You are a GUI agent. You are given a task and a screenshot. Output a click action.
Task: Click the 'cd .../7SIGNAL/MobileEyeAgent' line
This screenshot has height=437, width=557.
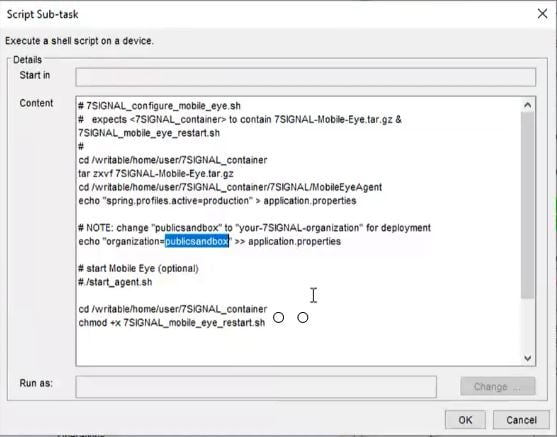[x=230, y=187]
